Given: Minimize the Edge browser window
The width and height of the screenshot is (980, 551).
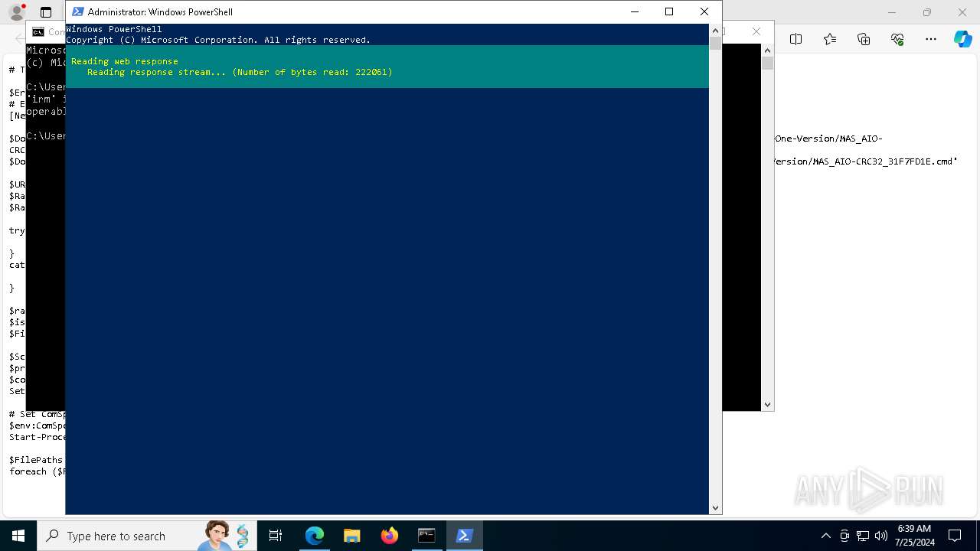Looking at the screenshot, I should pyautogui.click(x=892, y=12).
